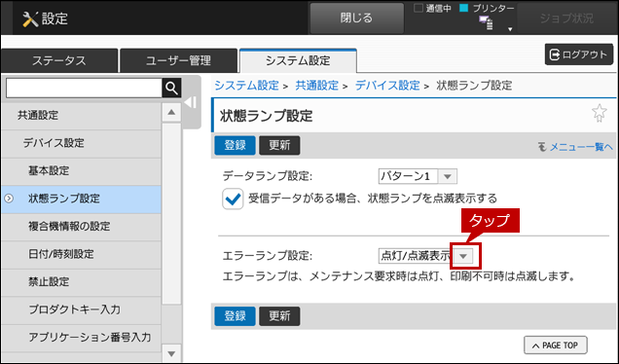Open the メニュー一覧へ link

coord(575,147)
